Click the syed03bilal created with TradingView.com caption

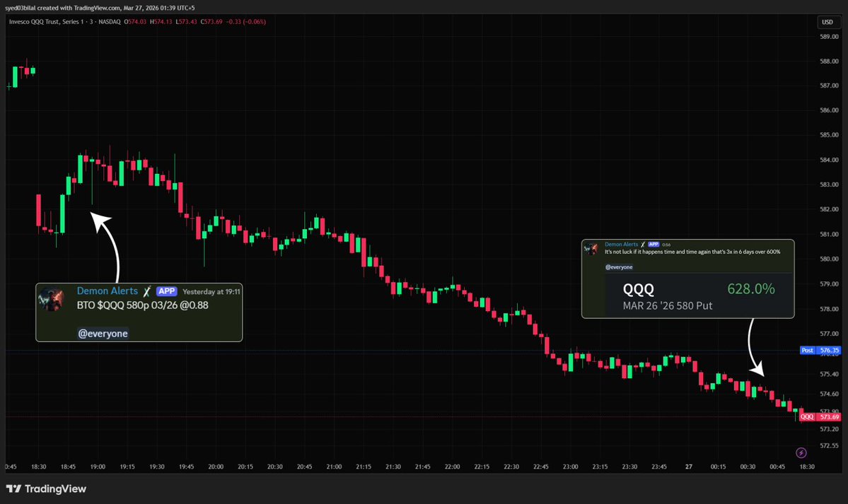[x=100, y=8]
